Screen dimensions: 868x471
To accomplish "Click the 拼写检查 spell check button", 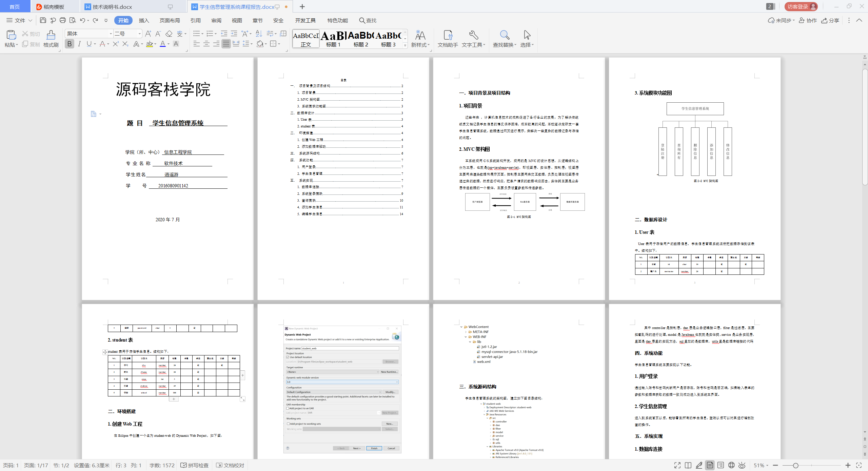I will pos(195,465).
